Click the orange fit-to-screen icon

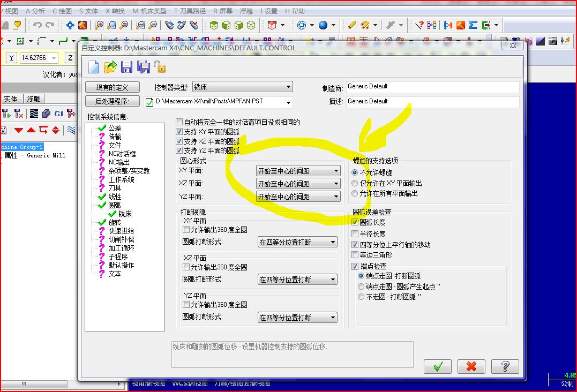(83, 25)
